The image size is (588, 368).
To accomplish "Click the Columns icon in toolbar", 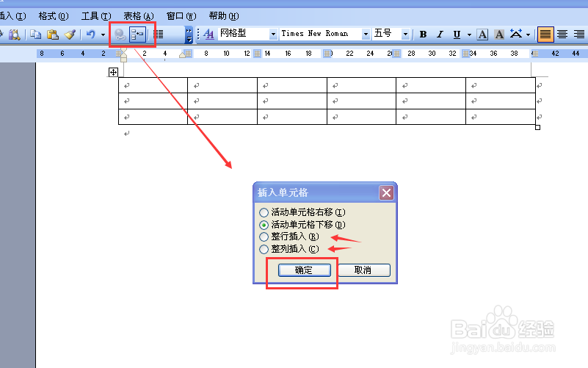I will 159,35.
